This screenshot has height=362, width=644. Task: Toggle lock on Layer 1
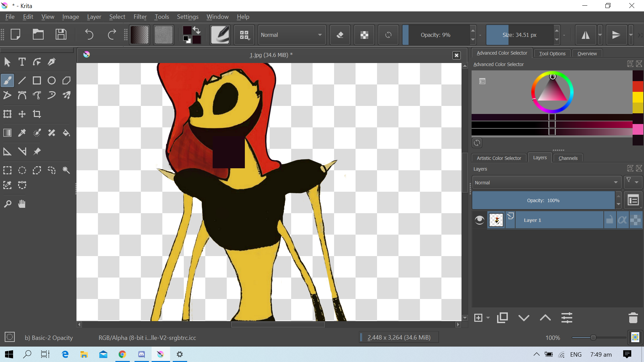[610, 220]
